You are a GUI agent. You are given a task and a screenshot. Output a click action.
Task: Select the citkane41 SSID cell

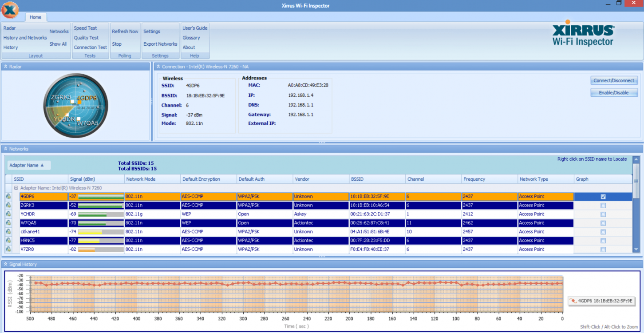pos(43,232)
